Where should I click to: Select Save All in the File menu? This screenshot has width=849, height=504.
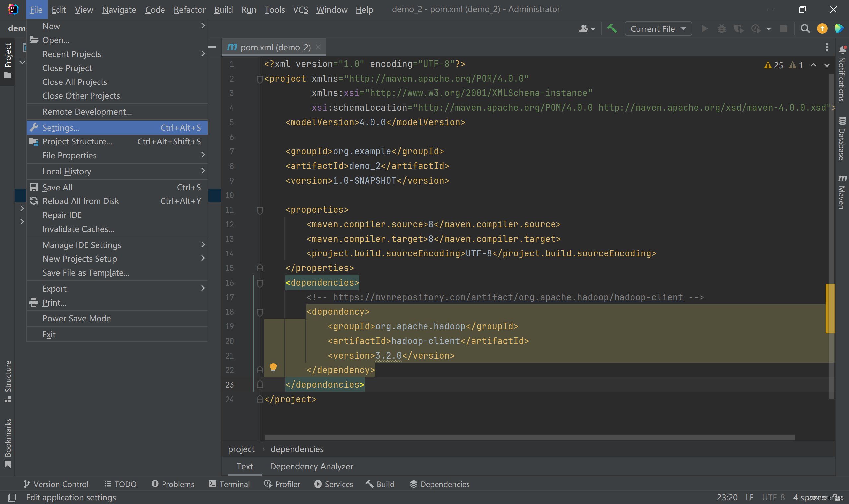click(x=117, y=188)
